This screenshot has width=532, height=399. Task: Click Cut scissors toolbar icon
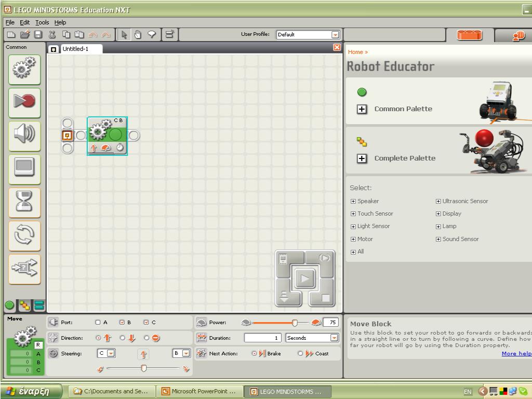coord(52,35)
